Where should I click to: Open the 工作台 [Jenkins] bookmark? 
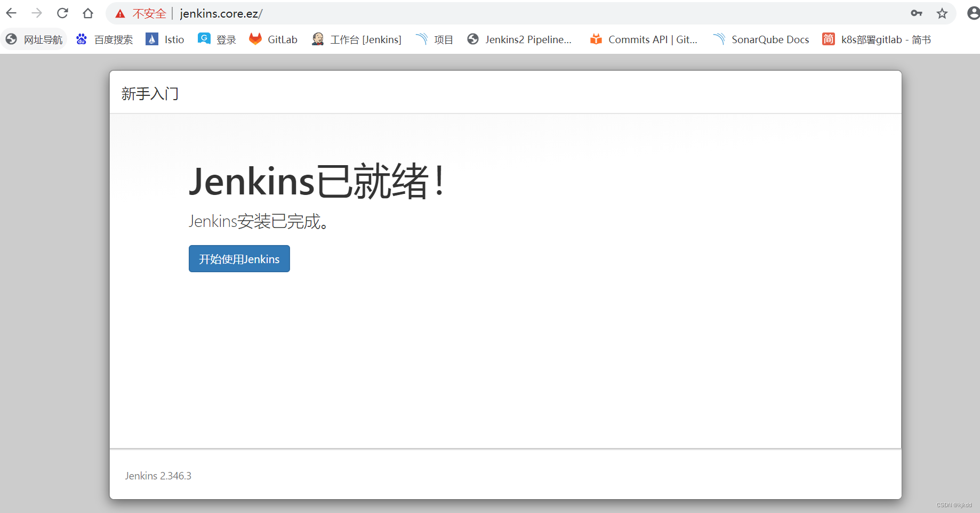pos(357,39)
